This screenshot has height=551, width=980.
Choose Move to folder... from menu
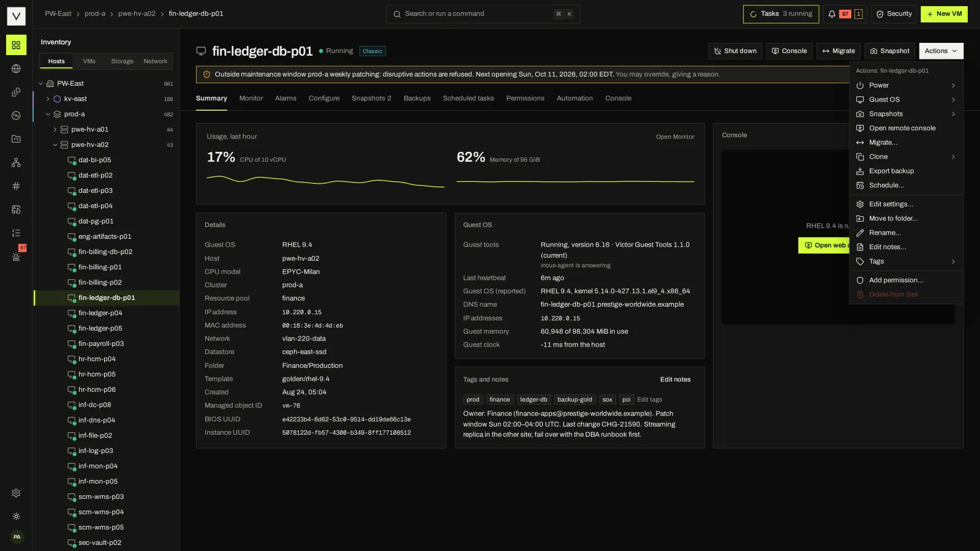(x=906, y=219)
